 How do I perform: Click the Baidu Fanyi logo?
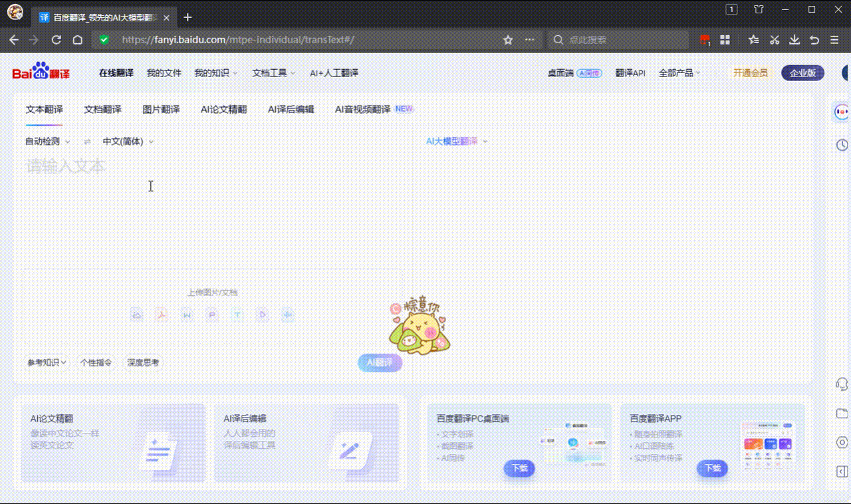(x=41, y=72)
